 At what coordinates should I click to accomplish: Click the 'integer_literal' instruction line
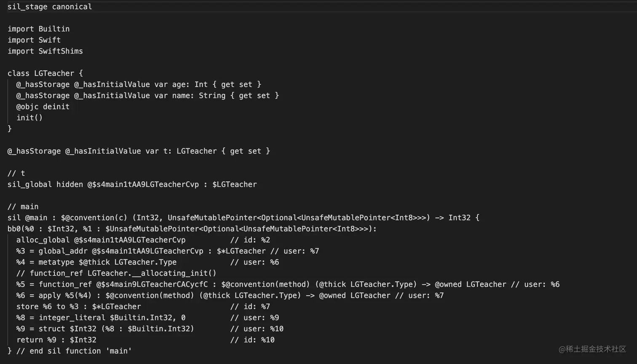click(101, 318)
